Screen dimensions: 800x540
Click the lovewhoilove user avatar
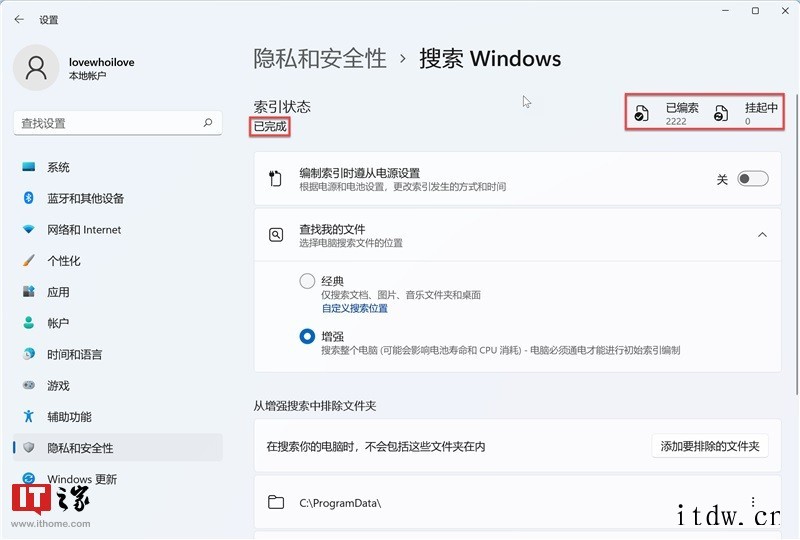(36, 68)
